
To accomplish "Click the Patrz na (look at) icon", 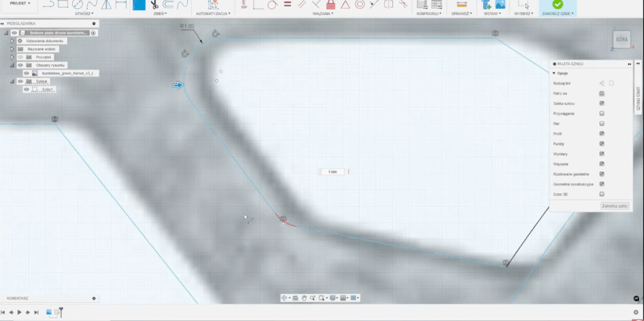I will 602,93.
